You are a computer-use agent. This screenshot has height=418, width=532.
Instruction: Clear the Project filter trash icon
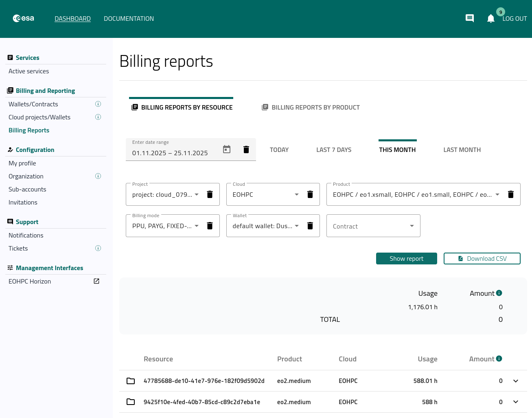[210, 194]
